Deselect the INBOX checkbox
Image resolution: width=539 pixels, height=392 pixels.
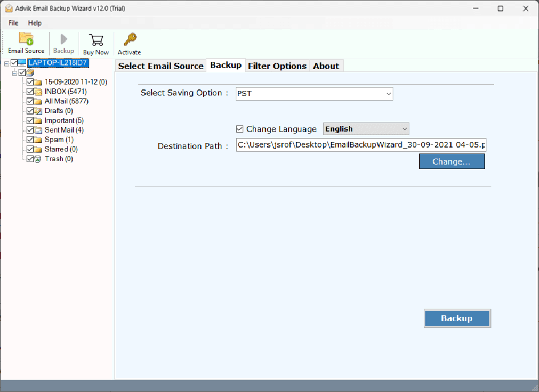(x=29, y=91)
